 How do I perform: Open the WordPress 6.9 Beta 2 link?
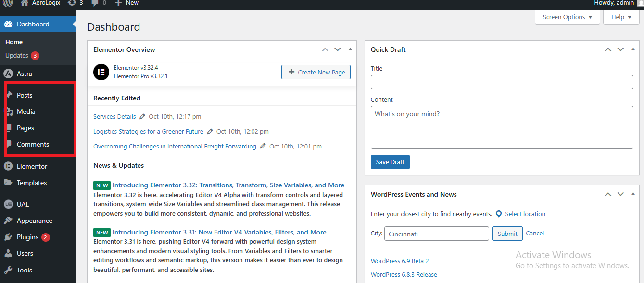pyautogui.click(x=400, y=261)
